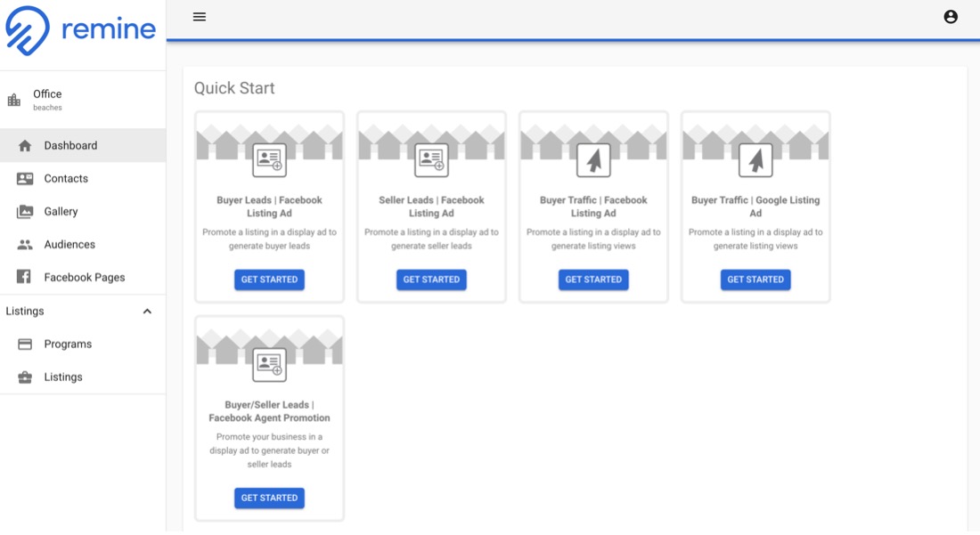Screen dimensions: 980x535
Task: Click the remine logo
Action: point(80,30)
